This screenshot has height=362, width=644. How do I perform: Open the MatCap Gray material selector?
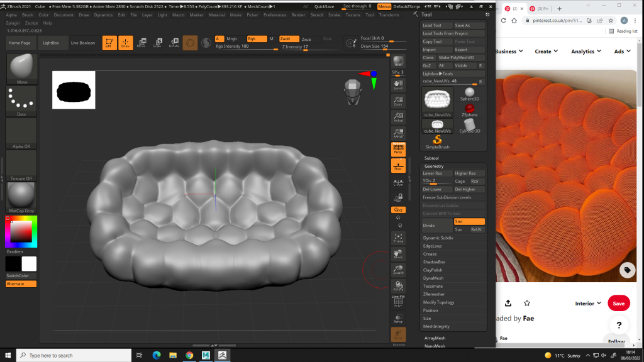tap(21, 198)
